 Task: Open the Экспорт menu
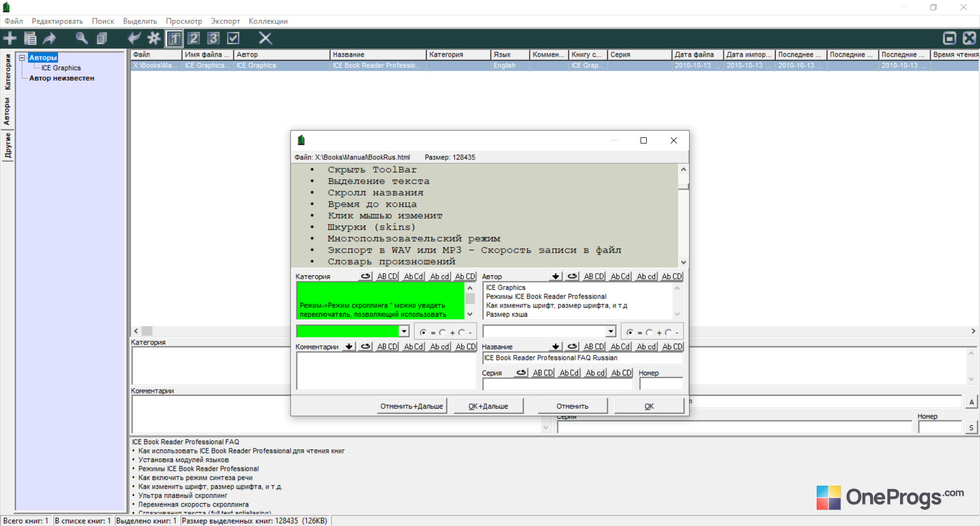coord(226,21)
